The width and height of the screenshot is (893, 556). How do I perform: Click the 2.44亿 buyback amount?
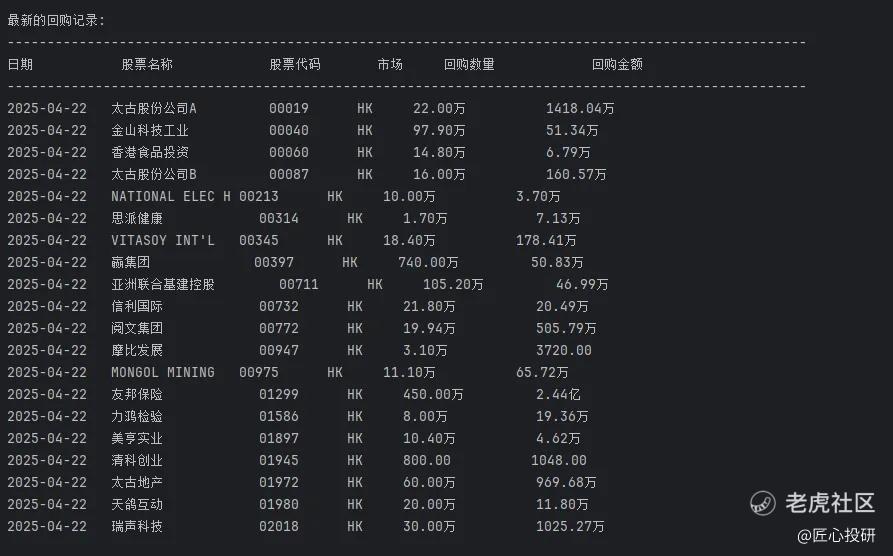click(x=558, y=394)
